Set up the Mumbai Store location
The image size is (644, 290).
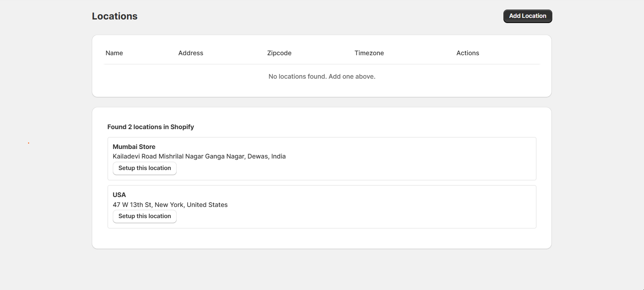click(x=145, y=168)
